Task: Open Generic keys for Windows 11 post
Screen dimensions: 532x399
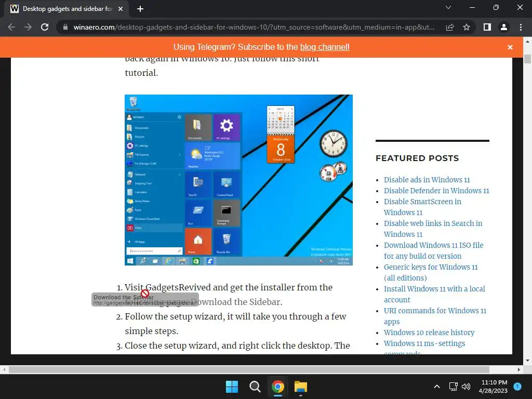Action: point(431,272)
